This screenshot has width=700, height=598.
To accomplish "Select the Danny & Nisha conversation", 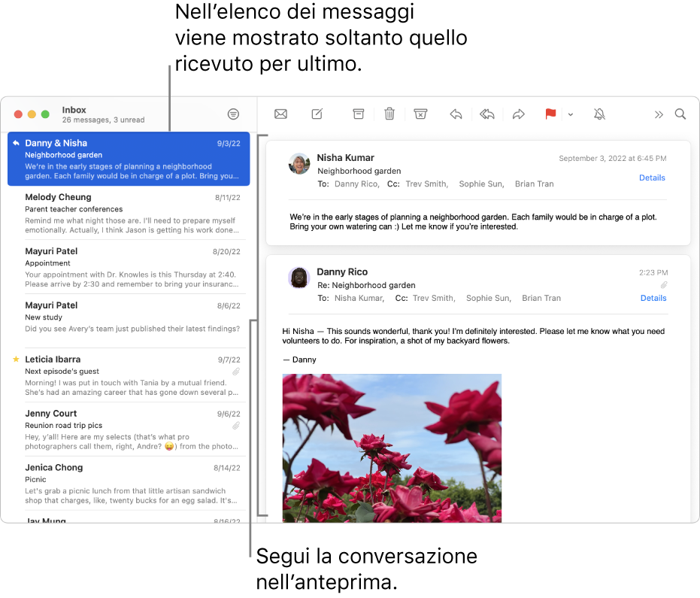I will coord(129,159).
